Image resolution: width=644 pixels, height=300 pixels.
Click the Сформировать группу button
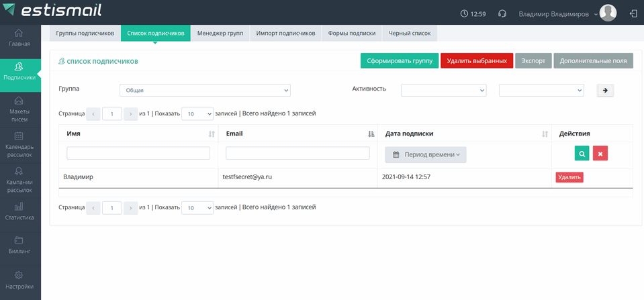[399, 60]
